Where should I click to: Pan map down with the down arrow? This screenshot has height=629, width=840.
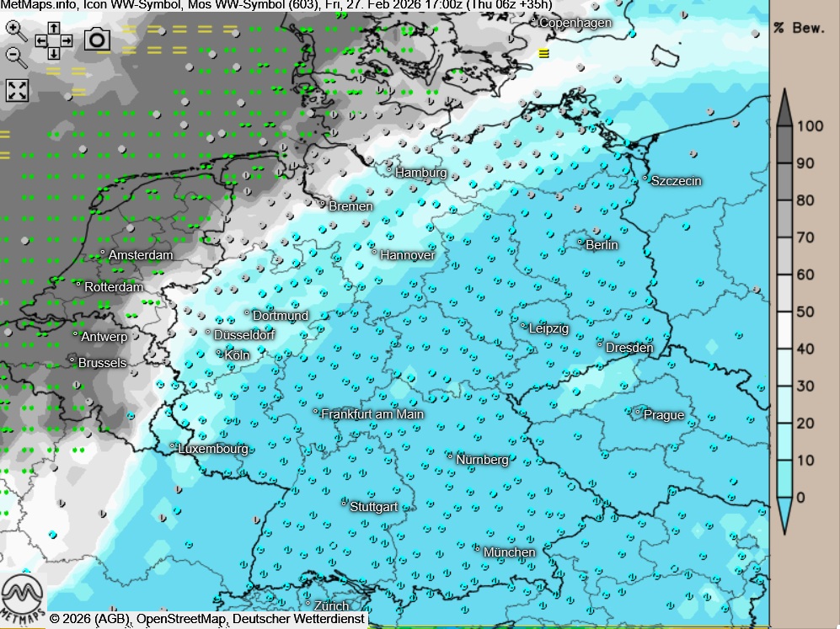tap(54, 53)
